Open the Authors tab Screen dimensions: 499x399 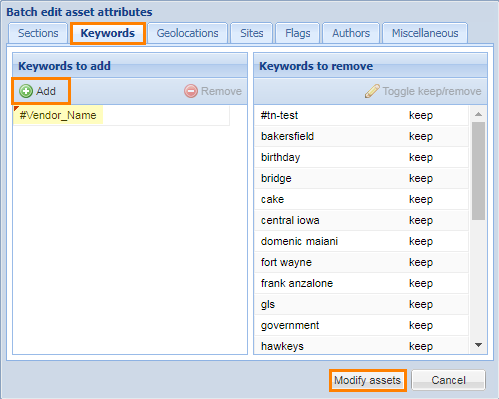click(x=351, y=33)
